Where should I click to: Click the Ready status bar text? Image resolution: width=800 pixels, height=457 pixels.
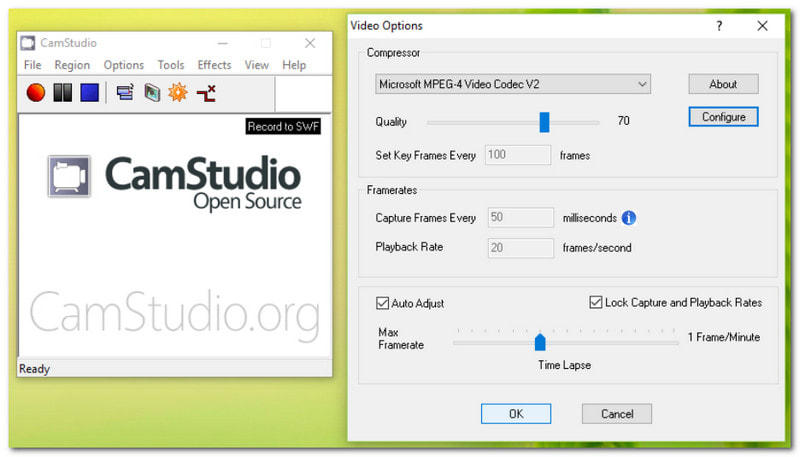(x=34, y=369)
